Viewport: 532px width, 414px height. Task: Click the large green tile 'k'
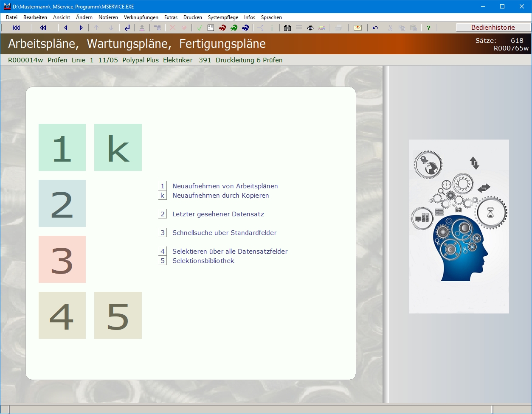[x=118, y=147]
